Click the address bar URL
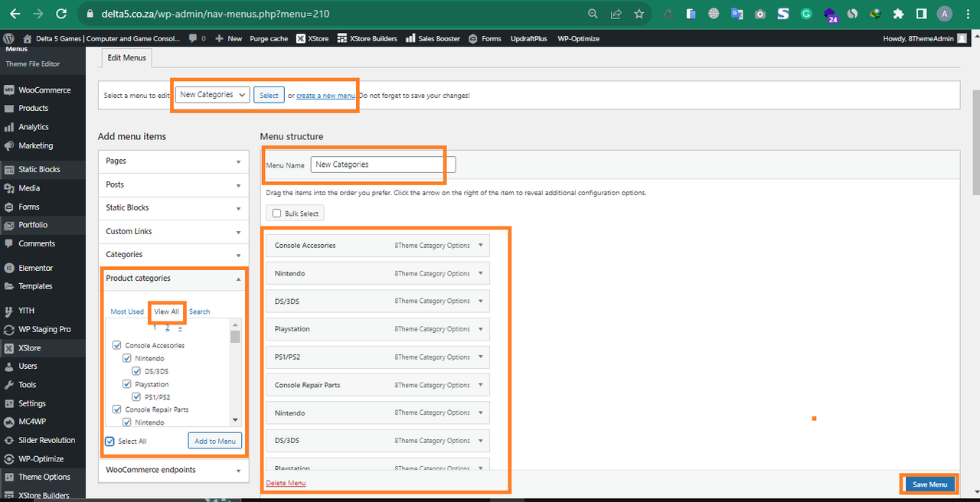This screenshot has width=980, height=502. tap(217, 14)
